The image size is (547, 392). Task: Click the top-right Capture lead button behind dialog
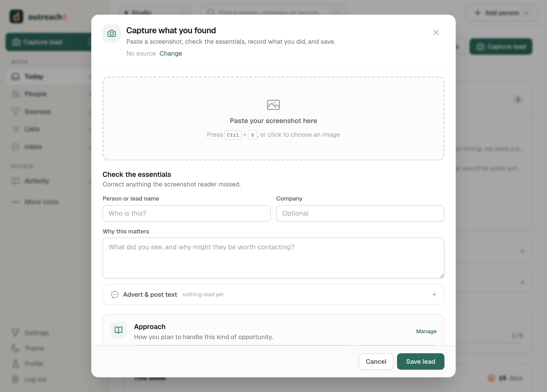501,46
